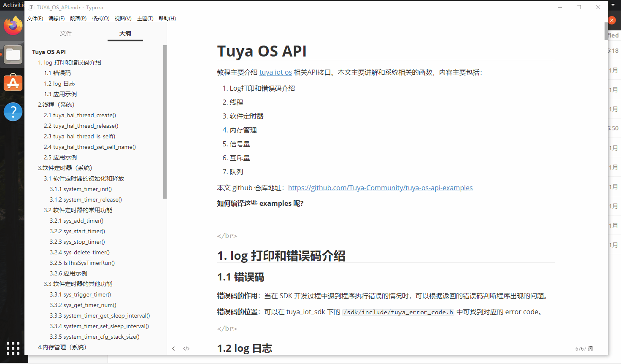
Task: Select outline entry 1.3 应用示例
Action: click(x=60, y=94)
